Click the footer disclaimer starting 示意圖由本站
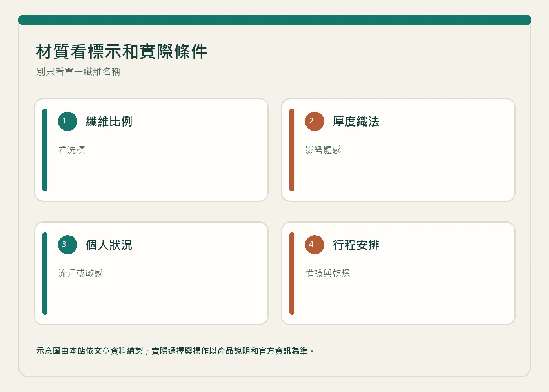549x392 pixels. pos(175,351)
